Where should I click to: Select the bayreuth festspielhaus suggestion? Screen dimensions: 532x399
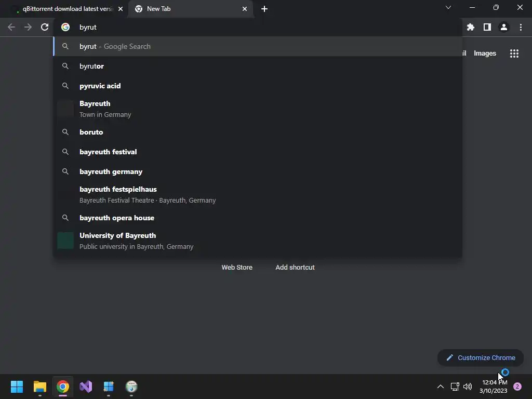[x=258, y=194]
